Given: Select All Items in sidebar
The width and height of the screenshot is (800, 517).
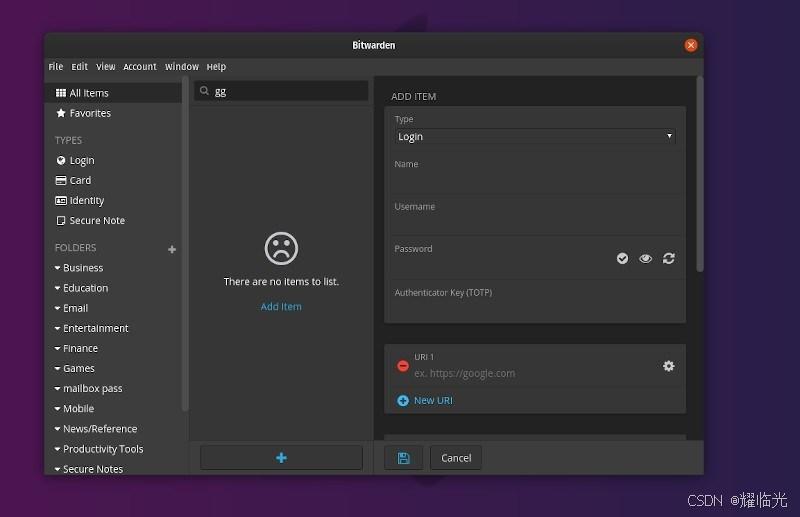Looking at the screenshot, I should pos(114,93).
